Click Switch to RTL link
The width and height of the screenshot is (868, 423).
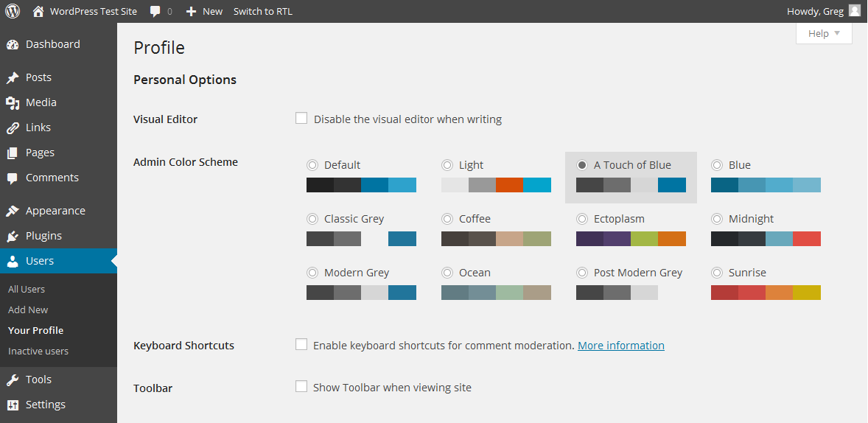(263, 11)
